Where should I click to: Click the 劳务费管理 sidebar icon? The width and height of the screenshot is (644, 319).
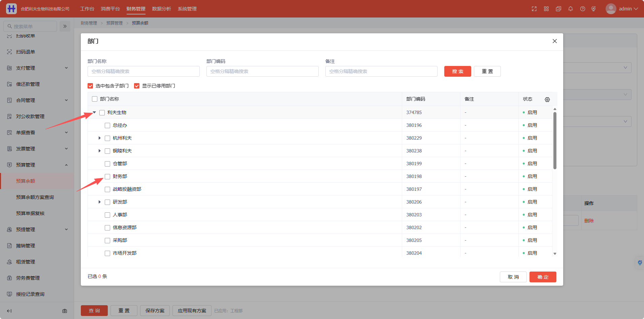click(x=9, y=278)
